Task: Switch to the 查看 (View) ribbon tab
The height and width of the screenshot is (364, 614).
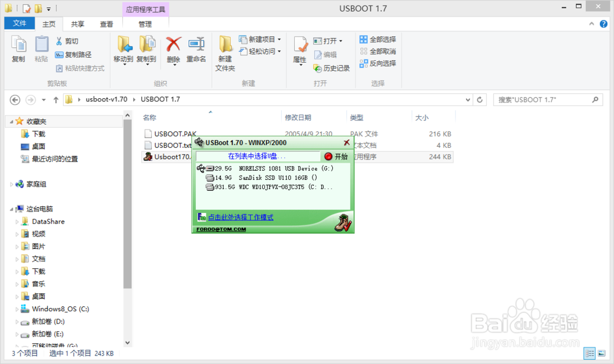Action: tap(106, 23)
